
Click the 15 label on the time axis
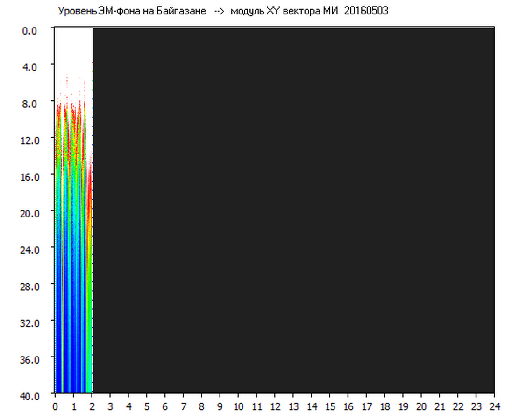point(330,406)
